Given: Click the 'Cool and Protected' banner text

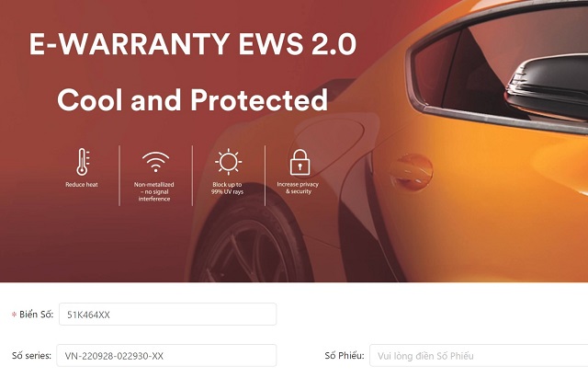Looking at the screenshot, I should pos(193,100).
